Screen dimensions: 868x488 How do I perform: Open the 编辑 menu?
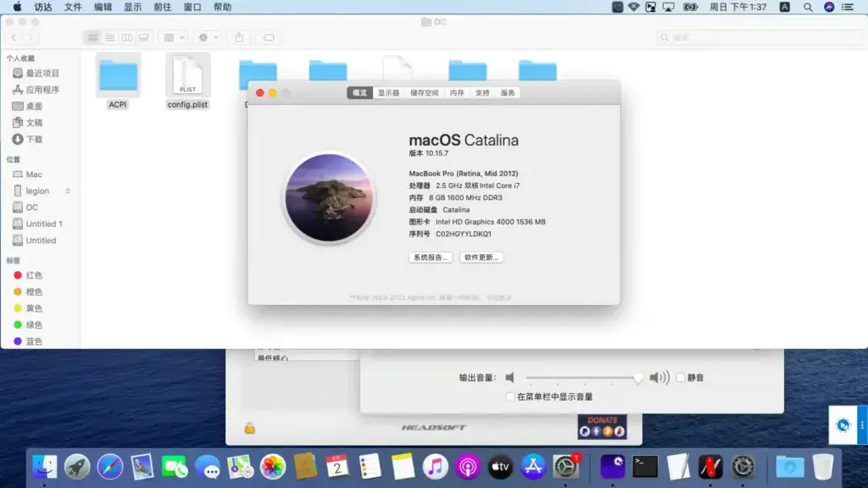coord(103,7)
